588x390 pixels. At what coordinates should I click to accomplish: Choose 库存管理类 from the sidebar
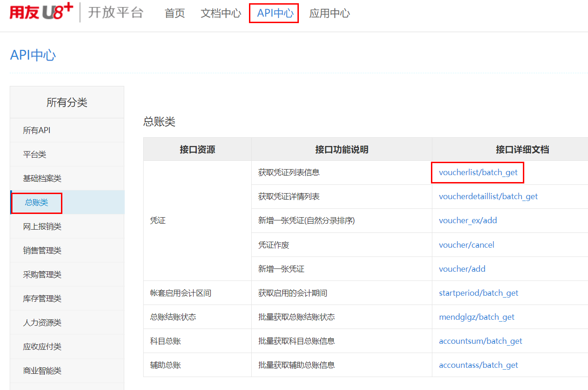click(x=42, y=299)
